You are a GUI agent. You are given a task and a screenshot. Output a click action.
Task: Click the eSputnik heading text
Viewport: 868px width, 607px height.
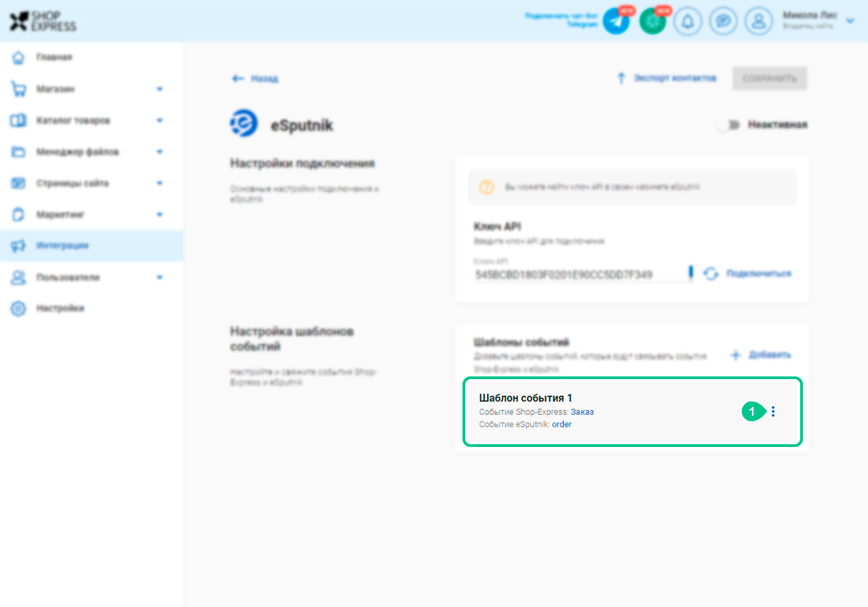[x=302, y=125]
